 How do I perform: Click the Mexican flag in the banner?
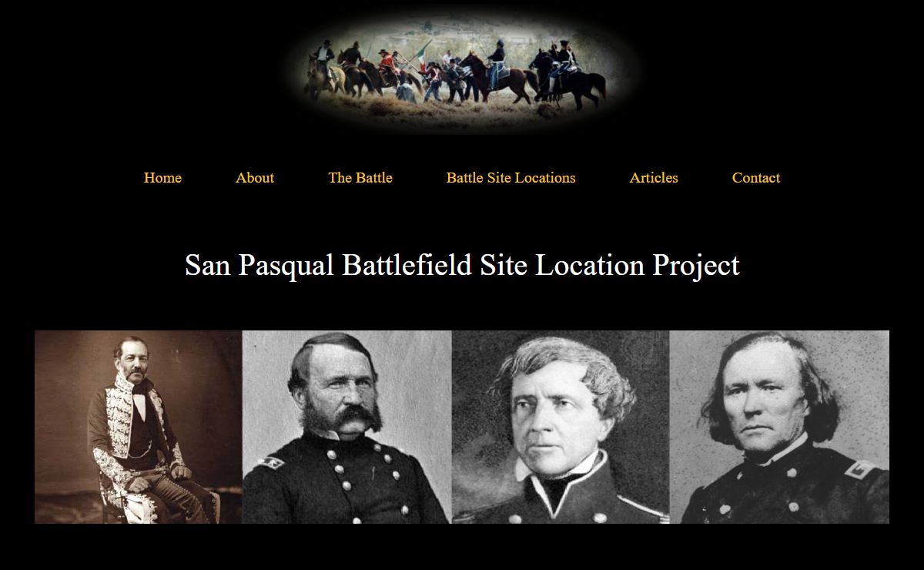click(x=422, y=58)
